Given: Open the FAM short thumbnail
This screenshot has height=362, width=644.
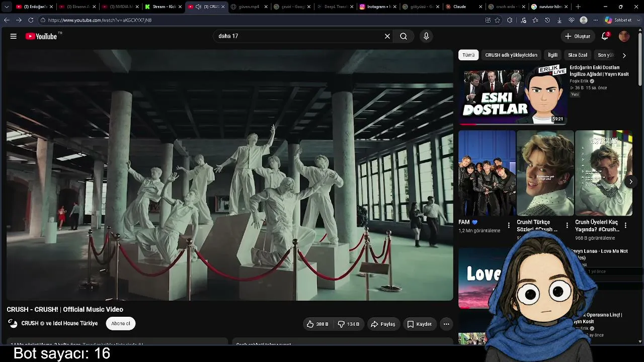Looking at the screenshot, I should coord(487,173).
